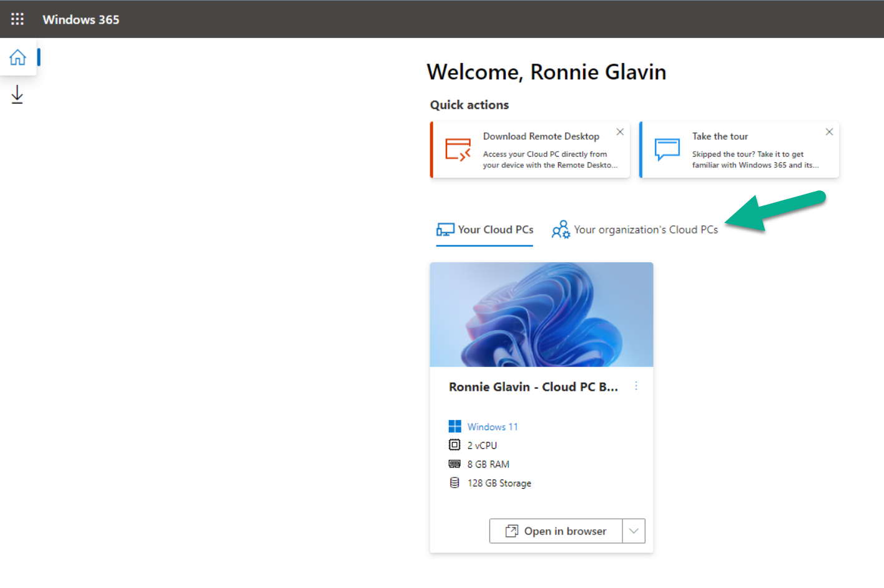884x588 pixels.
Task: Click the storage database icon
Action: pyautogui.click(x=454, y=483)
